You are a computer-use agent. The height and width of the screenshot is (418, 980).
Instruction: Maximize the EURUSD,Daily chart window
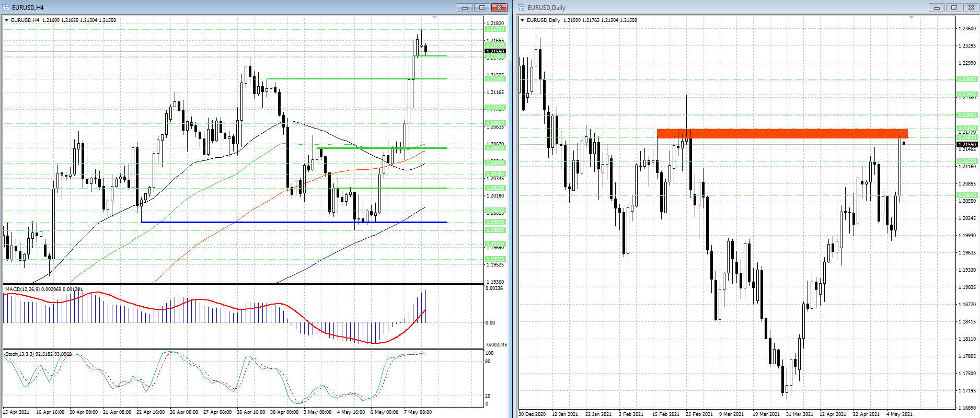tap(954, 7)
